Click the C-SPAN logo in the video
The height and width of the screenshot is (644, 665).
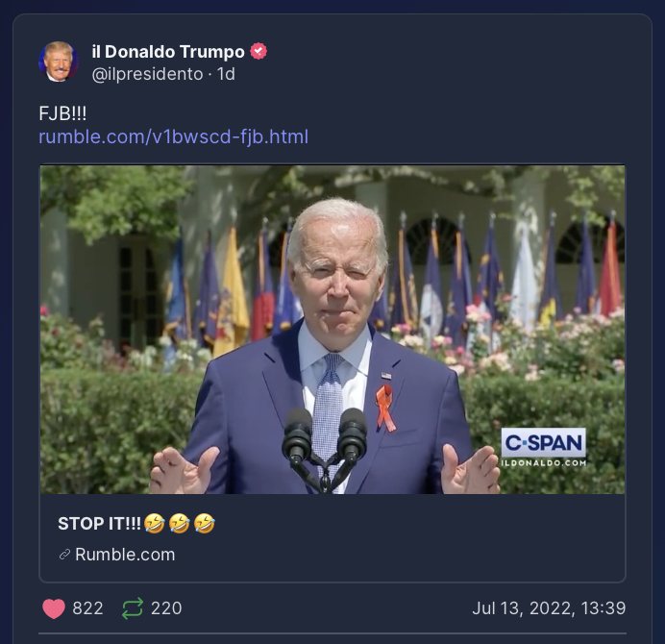point(543,442)
